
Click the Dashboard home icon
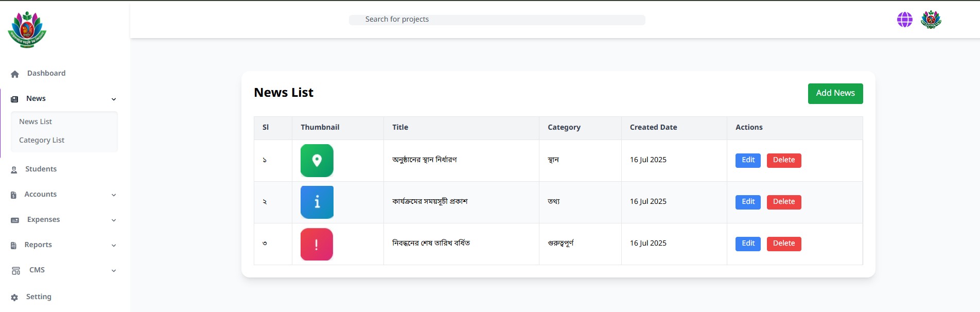coord(15,74)
